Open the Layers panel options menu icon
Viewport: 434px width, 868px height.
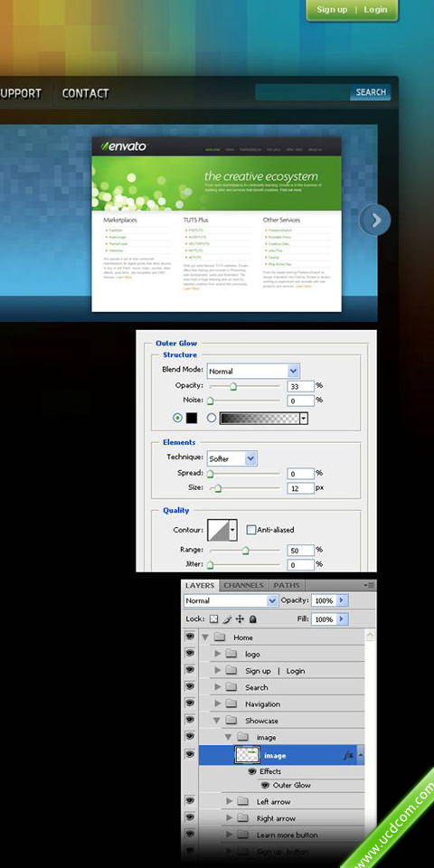pyautogui.click(x=369, y=585)
